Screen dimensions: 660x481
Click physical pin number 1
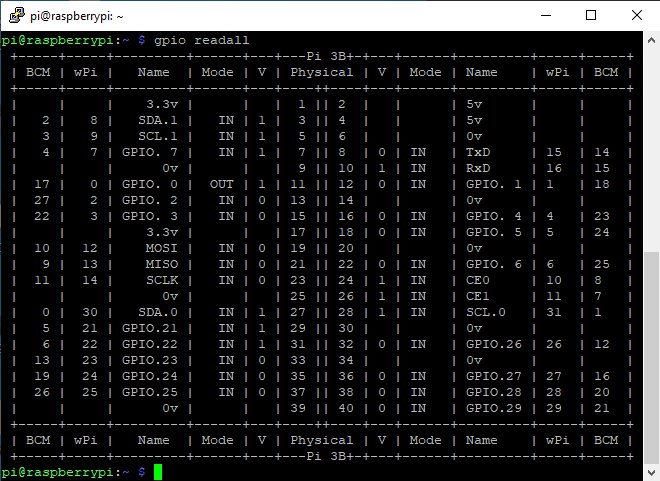[x=302, y=104]
